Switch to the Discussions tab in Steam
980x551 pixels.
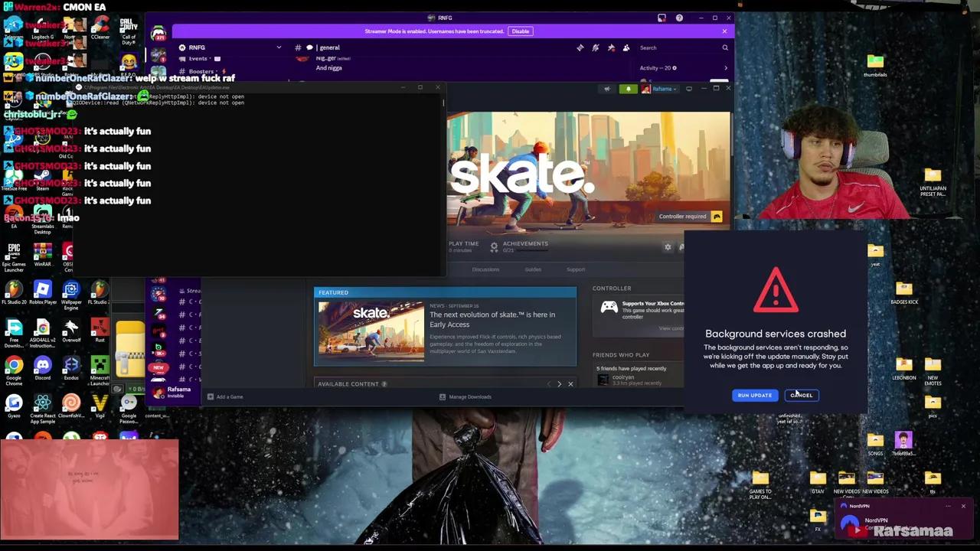tap(485, 269)
